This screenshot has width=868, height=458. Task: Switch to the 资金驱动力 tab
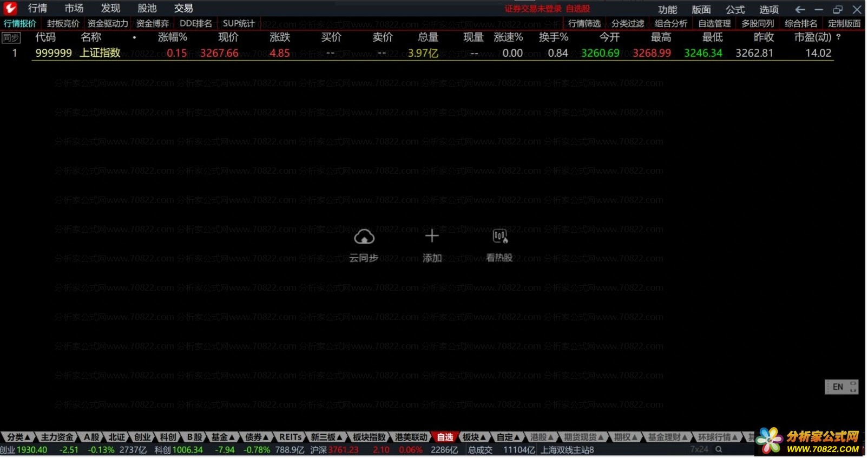[x=108, y=23]
